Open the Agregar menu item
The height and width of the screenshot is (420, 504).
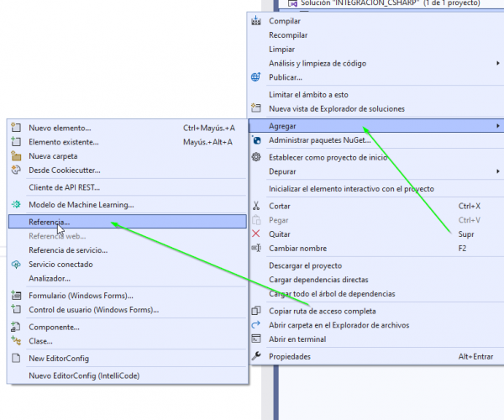(x=376, y=126)
